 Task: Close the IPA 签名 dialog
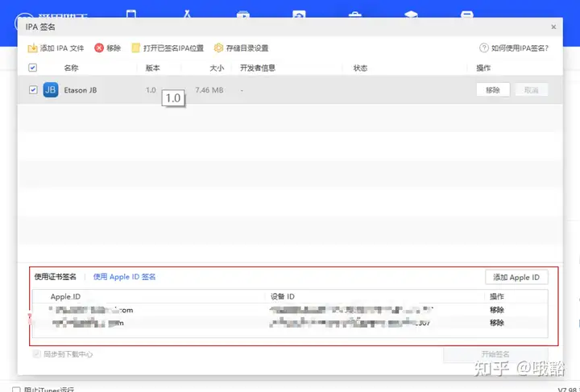[553, 27]
